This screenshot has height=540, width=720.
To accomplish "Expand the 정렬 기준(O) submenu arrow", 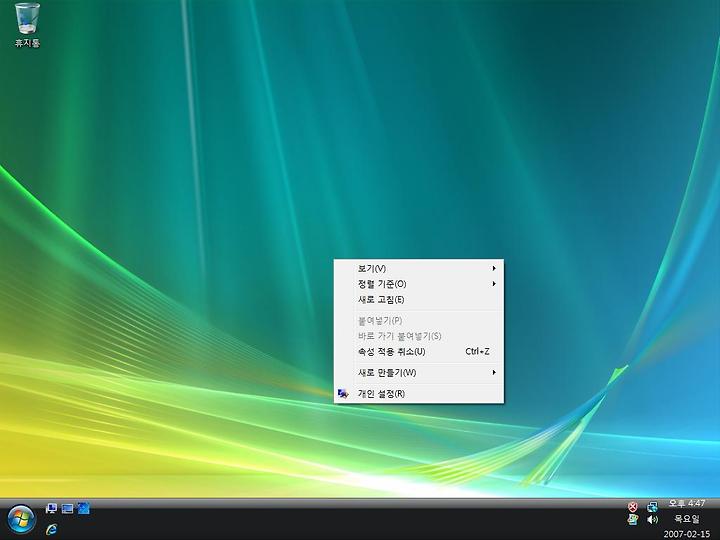I will tap(494, 284).
